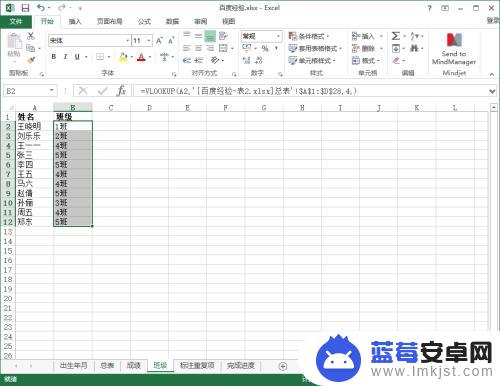Click the Wrap Text icon
This screenshot has width=500, height=386.
[223, 36]
